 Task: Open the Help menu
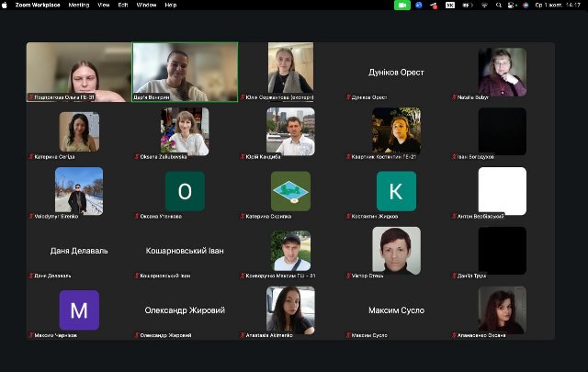pos(170,5)
